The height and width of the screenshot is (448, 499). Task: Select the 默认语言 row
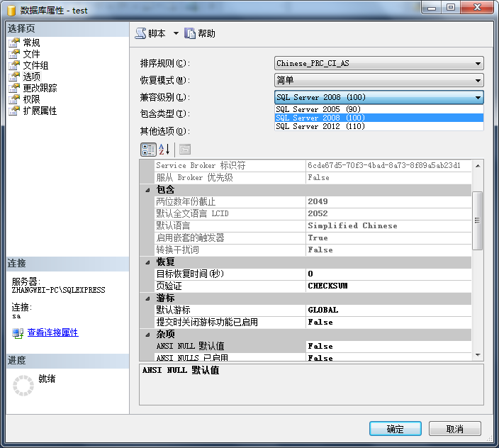(313, 226)
